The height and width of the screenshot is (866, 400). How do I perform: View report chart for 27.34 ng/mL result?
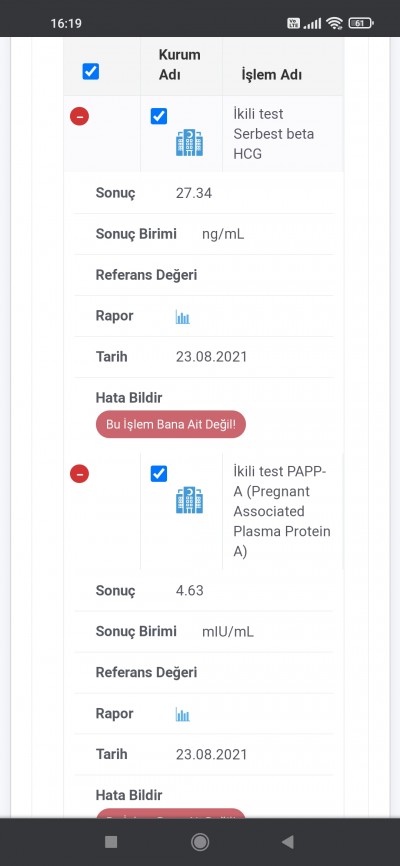pyautogui.click(x=183, y=317)
